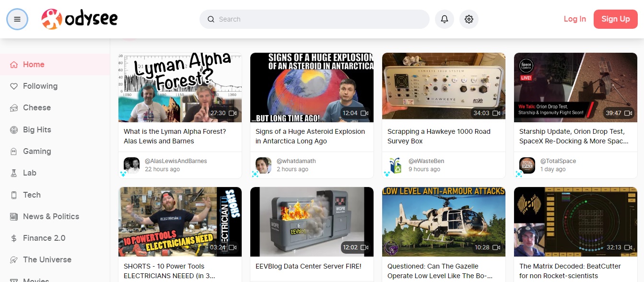Visit the @whatdamath channel link
The width and height of the screenshot is (644, 282).
tap(296, 161)
